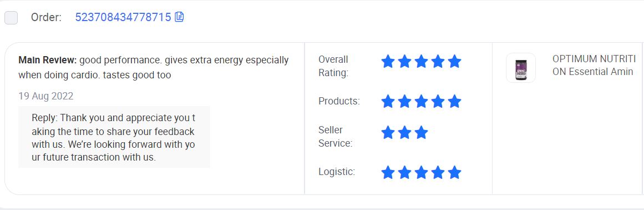Click the seller Reply message box
Viewport: 644px width, 210px height.
point(114,137)
